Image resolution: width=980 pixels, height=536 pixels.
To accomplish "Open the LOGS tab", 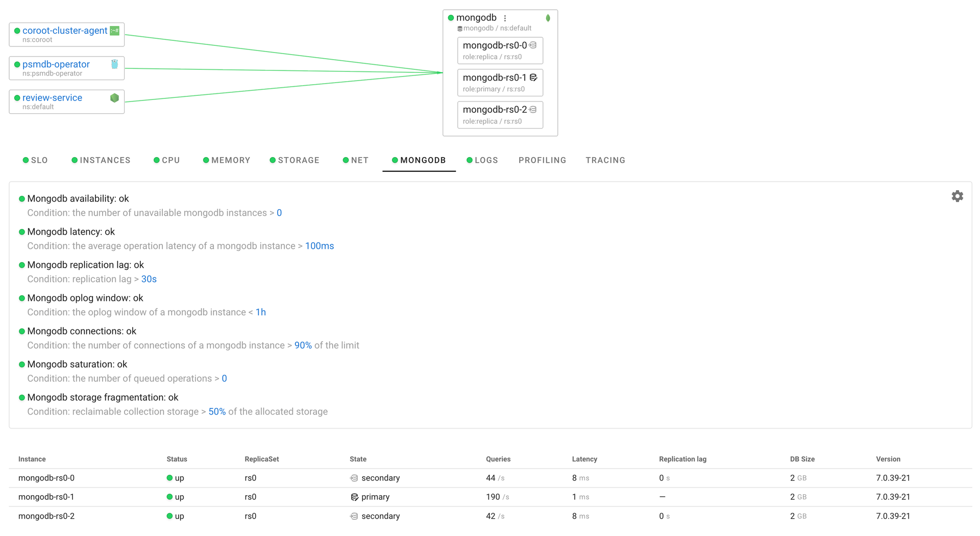I will point(482,160).
